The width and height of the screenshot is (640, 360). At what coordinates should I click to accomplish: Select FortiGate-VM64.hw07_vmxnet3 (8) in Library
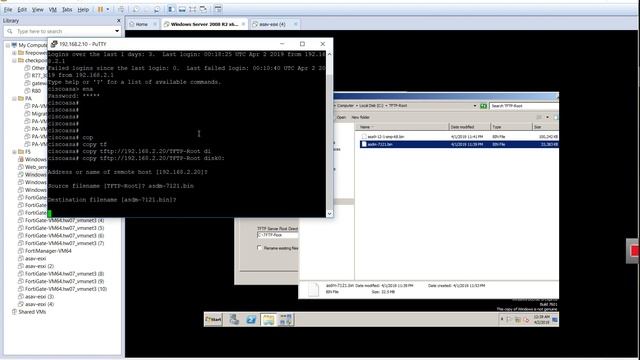[61, 273]
